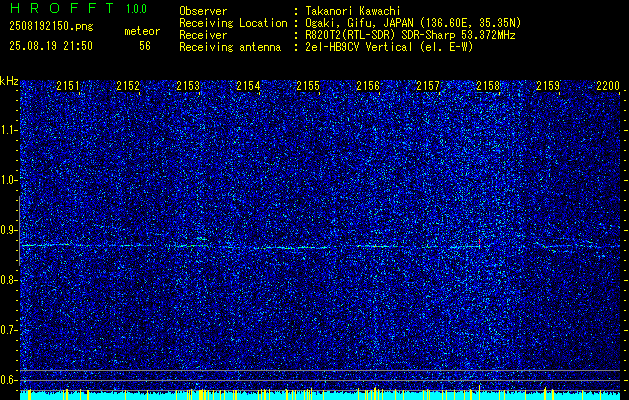
Task: Click observer name Takanori Kawachi
Action: [353, 11]
